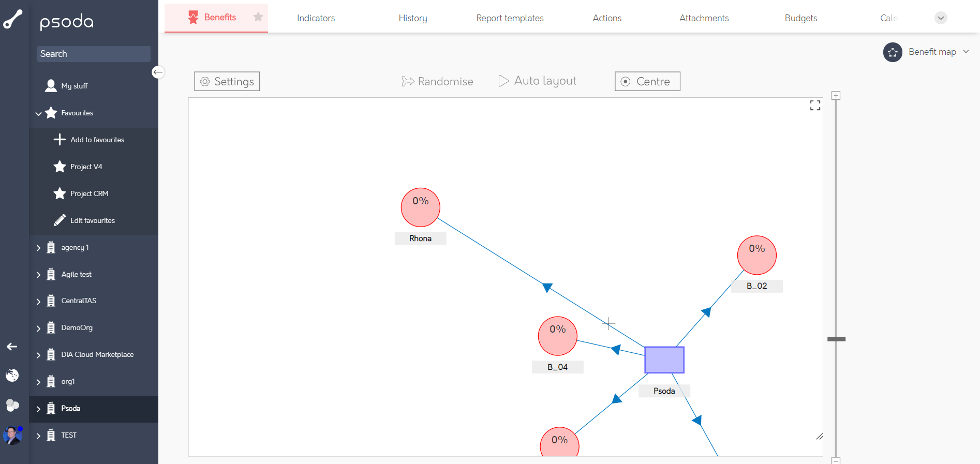The image size is (980, 464).
Task: Start Auto layout of the map
Action: 537,81
